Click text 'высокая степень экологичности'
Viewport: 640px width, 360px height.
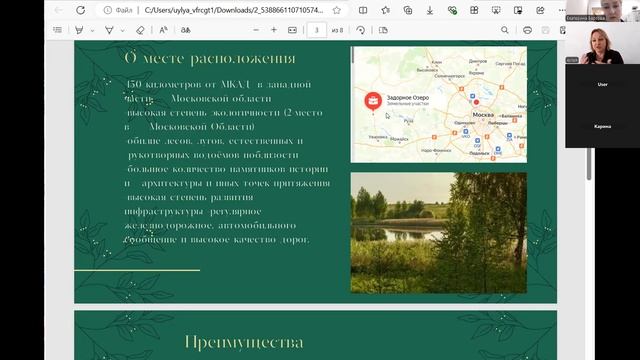coord(203,113)
